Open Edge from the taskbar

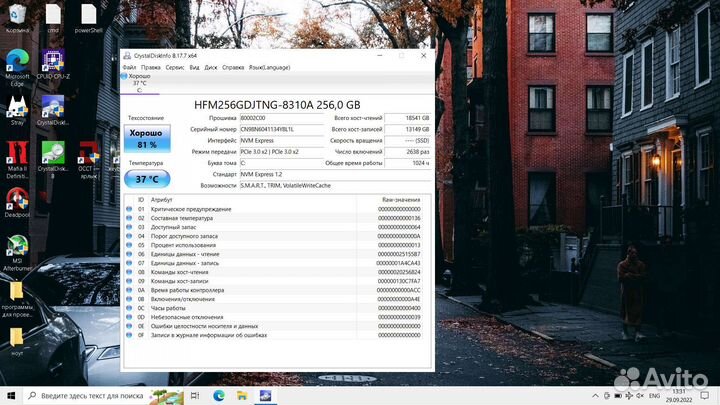pyautogui.click(x=219, y=396)
